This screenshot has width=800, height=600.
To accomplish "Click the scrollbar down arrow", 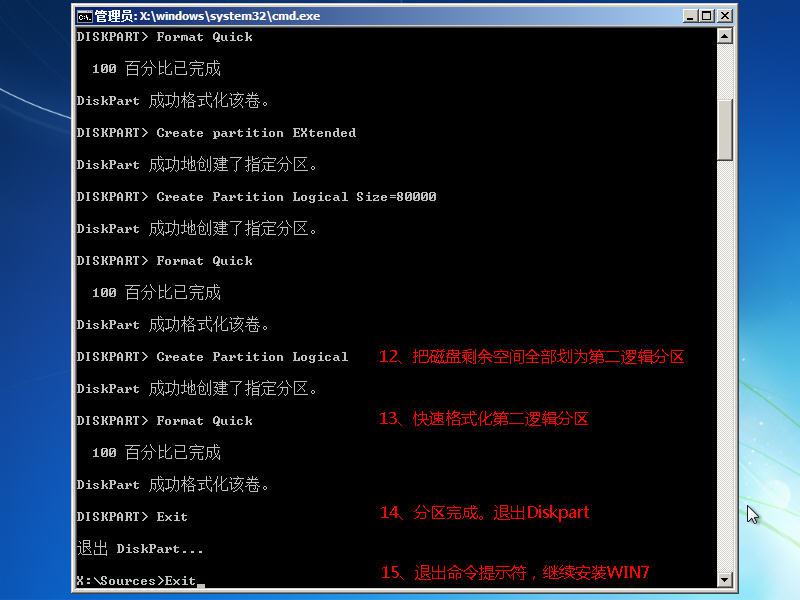I will point(724,579).
